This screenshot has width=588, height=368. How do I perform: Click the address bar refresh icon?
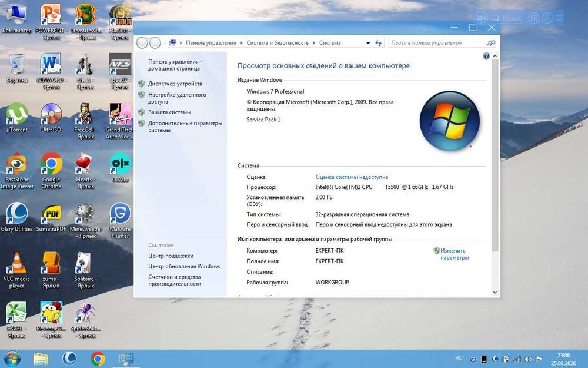(x=378, y=43)
